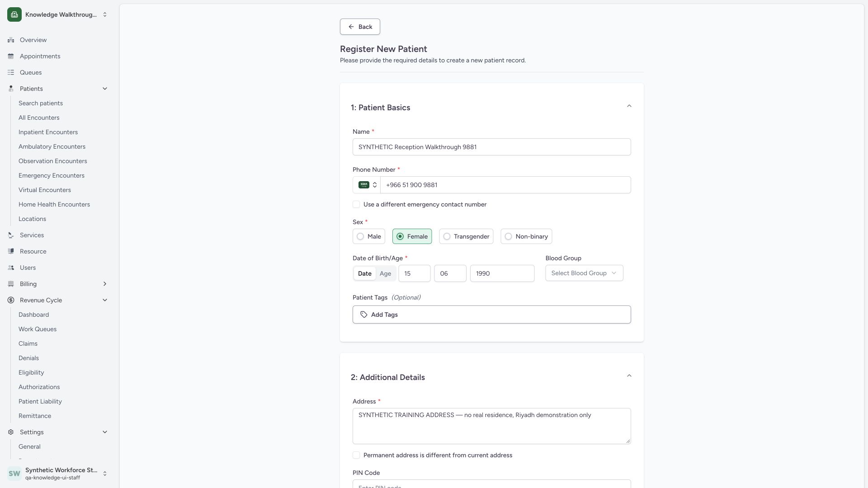
Task: Click the tag icon in Add Tags
Action: click(364, 314)
